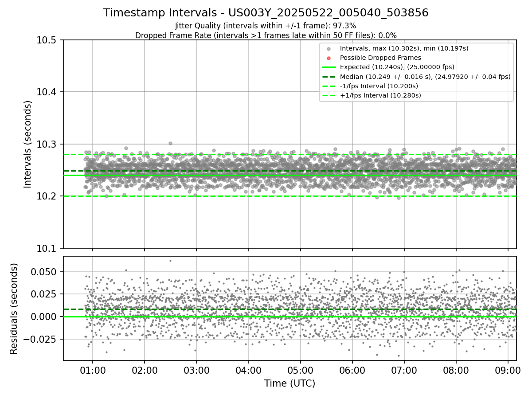The height and width of the screenshot is (399, 532).
Task: Click legend entry '-1/fps Interval (10.200s)'
Action: point(379,86)
